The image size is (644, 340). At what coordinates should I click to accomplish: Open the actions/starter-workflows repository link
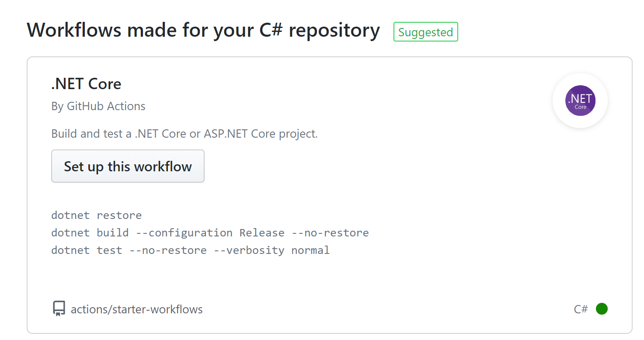point(136,309)
